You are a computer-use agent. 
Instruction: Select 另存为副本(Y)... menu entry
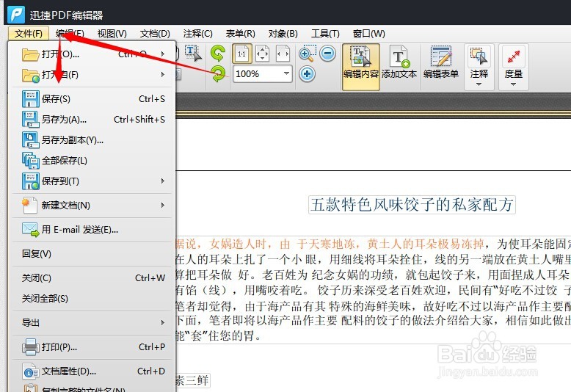tap(92, 140)
